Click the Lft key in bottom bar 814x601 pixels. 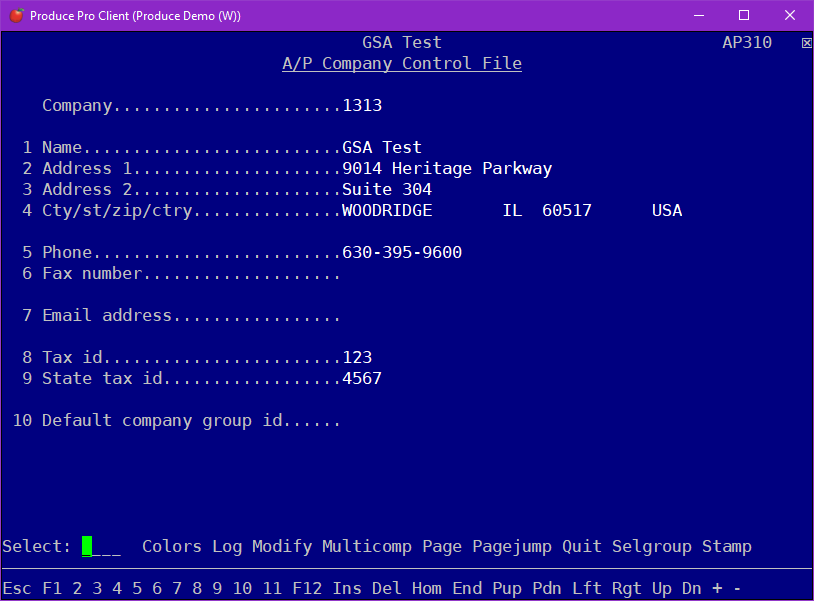pyautogui.click(x=587, y=589)
